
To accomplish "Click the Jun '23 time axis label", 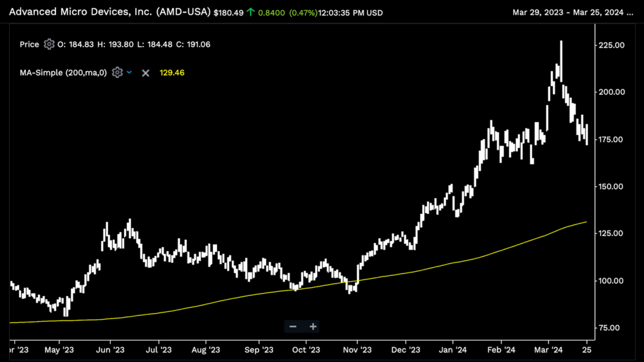I will click(110, 350).
